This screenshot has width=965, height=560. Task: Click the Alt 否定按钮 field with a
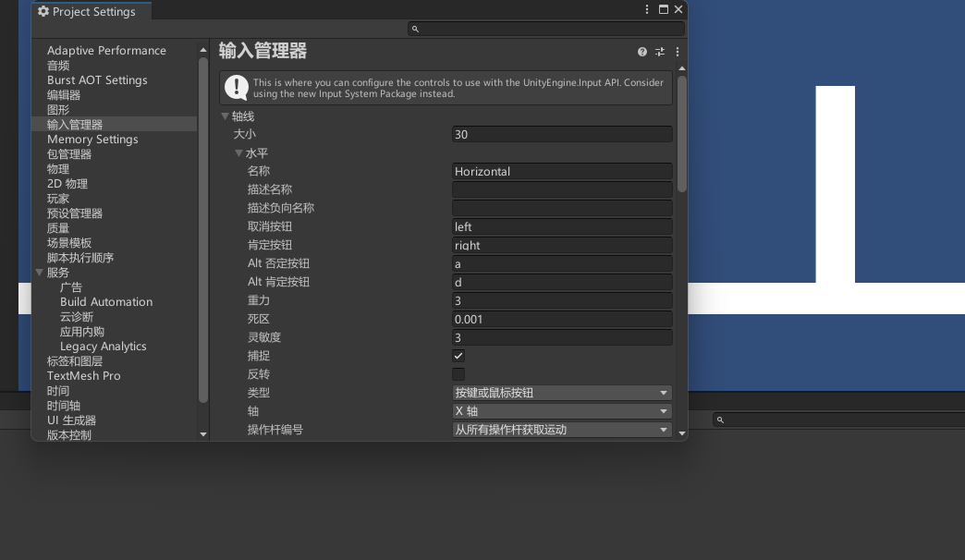pyautogui.click(x=562, y=263)
